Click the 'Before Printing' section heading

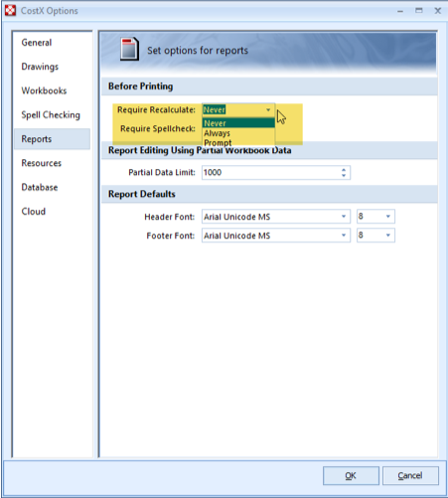pyautogui.click(x=140, y=86)
